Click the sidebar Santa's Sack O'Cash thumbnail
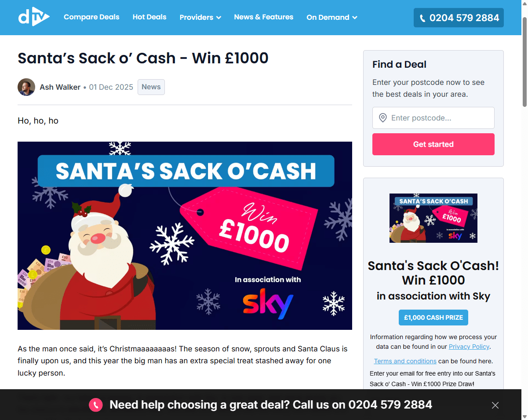528x420 pixels. click(x=433, y=218)
